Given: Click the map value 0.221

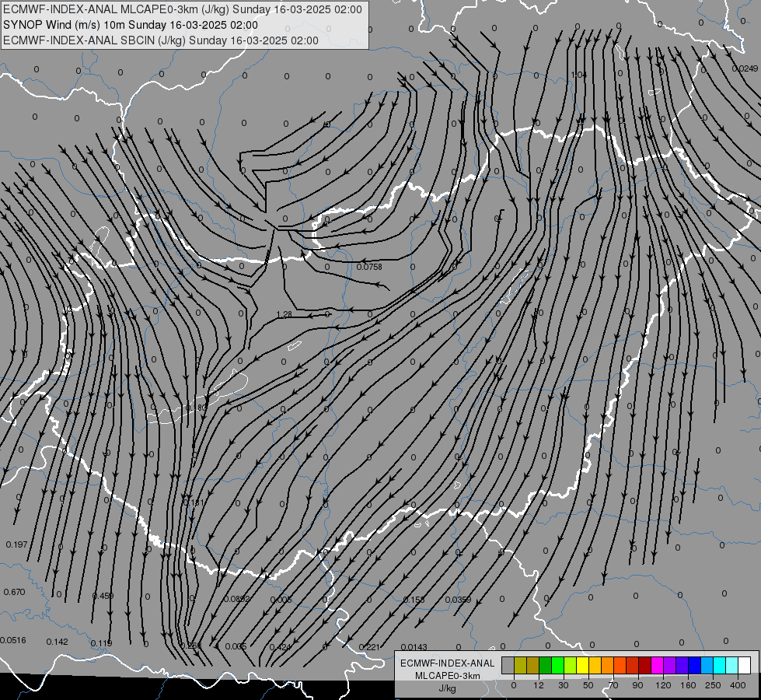Looking at the screenshot, I should tap(369, 646).
